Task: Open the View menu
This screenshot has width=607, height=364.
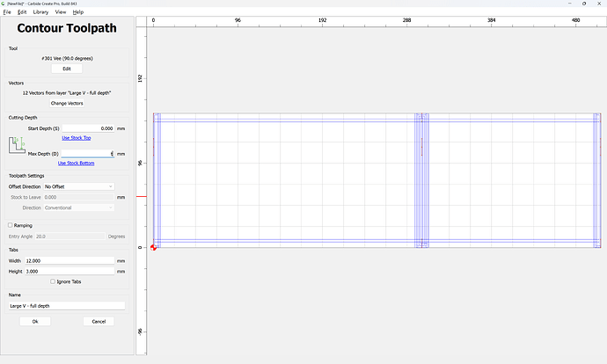Action: pyautogui.click(x=61, y=12)
